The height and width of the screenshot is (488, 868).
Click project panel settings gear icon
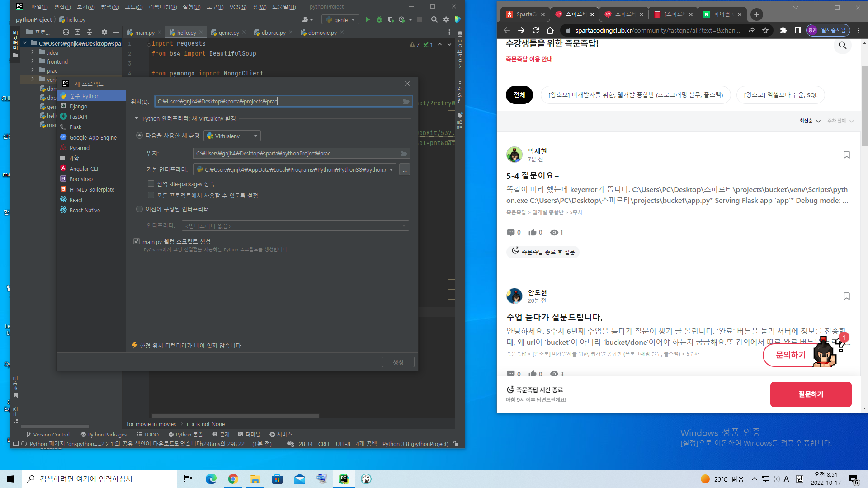tap(104, 32)
